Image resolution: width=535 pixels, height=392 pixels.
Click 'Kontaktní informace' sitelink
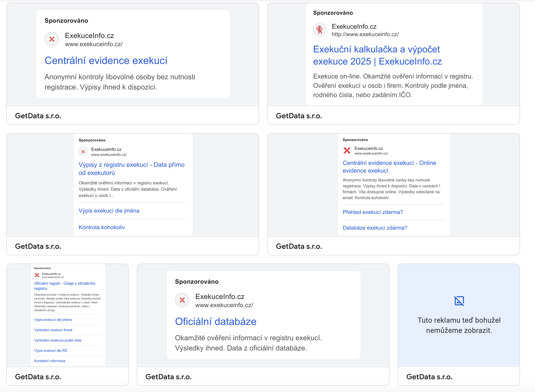click(50, 361)
